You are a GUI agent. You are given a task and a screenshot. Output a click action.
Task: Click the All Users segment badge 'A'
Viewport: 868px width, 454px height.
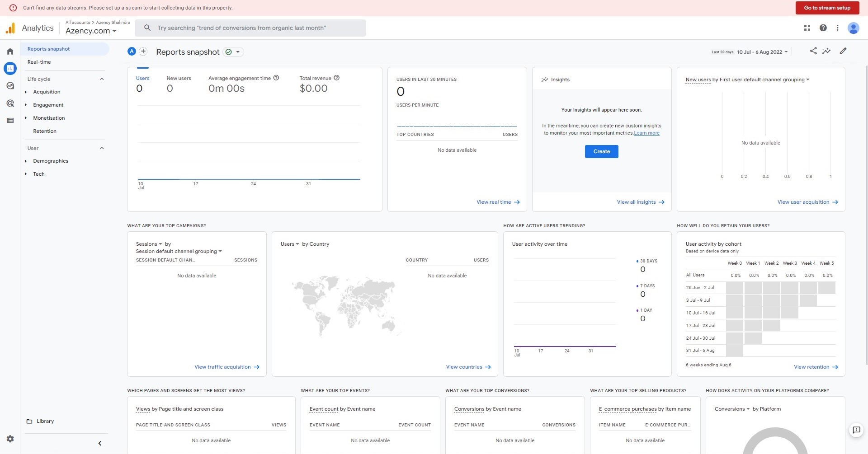(x=132, y=51)
